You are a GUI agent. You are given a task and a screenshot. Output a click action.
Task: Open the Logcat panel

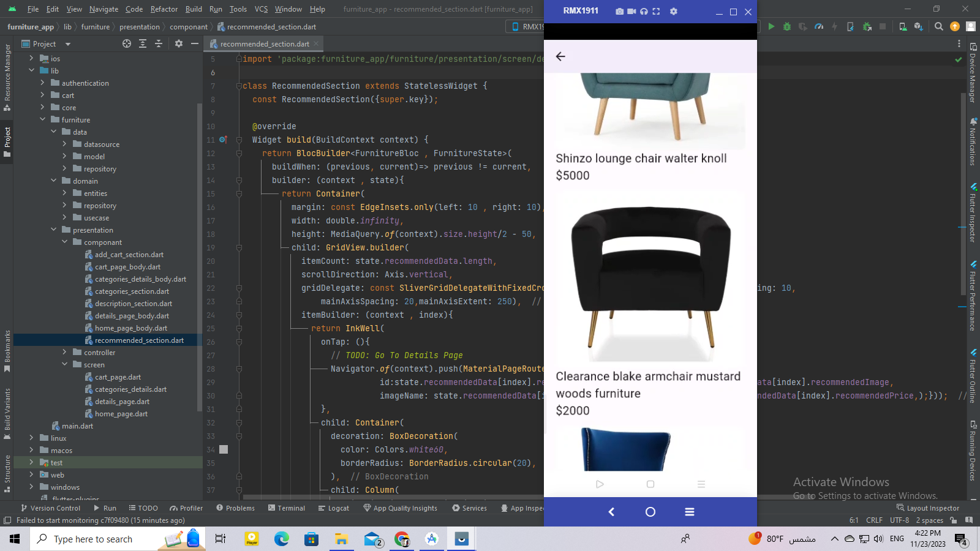(x=333, y=508)
